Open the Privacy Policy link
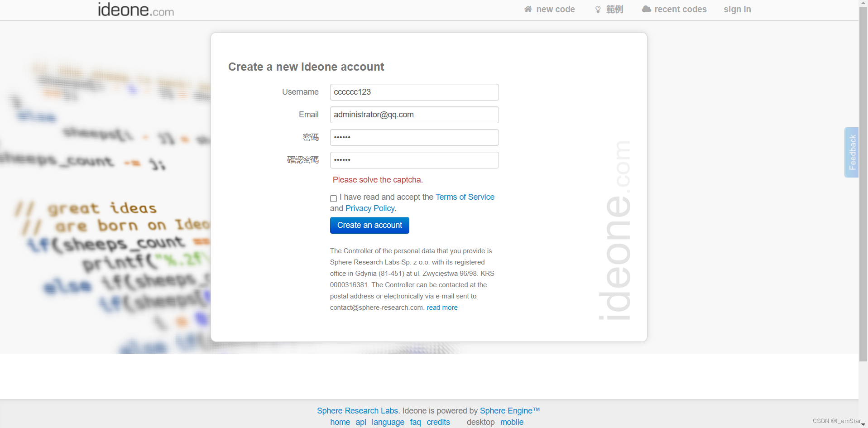 click(369, 208)
